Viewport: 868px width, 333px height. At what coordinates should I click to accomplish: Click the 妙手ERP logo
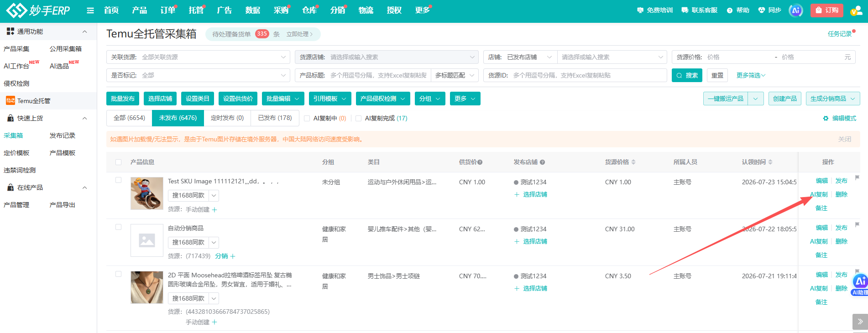pyautogui.click(x=38, y=10)
